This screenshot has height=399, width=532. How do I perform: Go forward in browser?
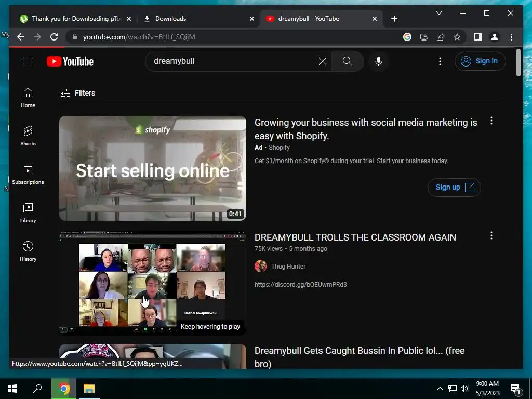point(37,37)
